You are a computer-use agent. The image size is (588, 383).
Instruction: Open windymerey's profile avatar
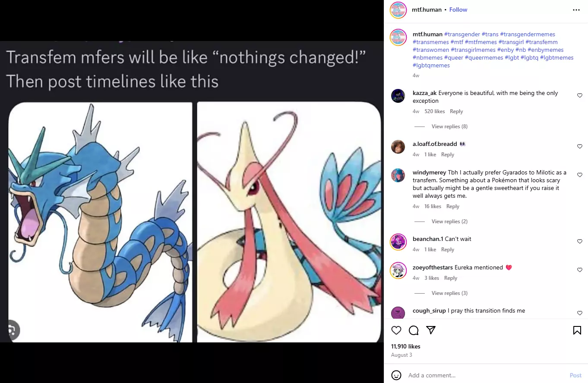pos(398,175)
